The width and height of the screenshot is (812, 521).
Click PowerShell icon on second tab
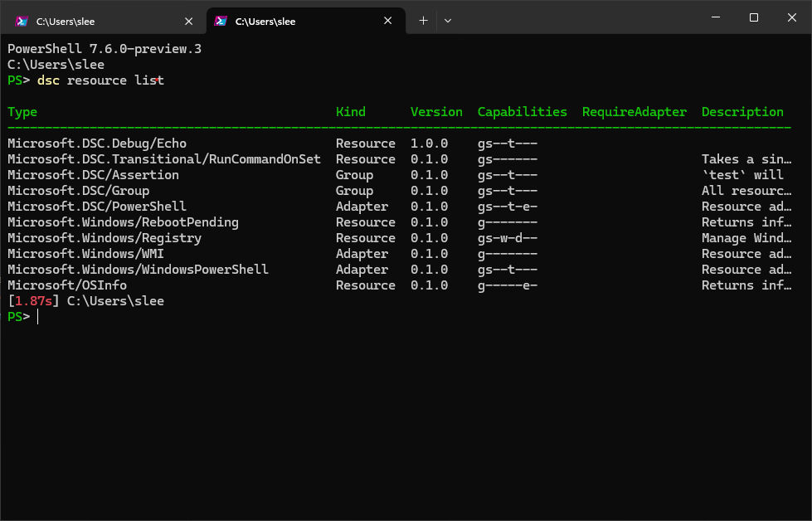[x=221, y=22]
